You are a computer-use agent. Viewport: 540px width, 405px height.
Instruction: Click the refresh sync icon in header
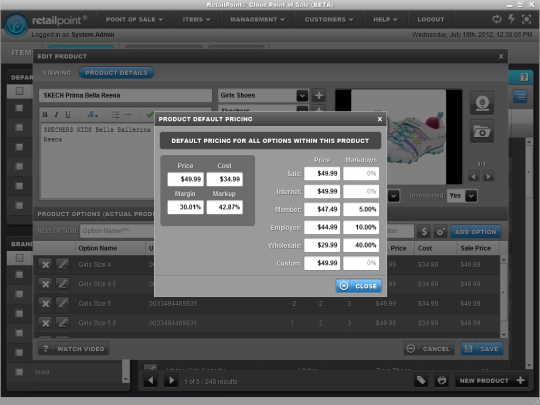point(497,19)
